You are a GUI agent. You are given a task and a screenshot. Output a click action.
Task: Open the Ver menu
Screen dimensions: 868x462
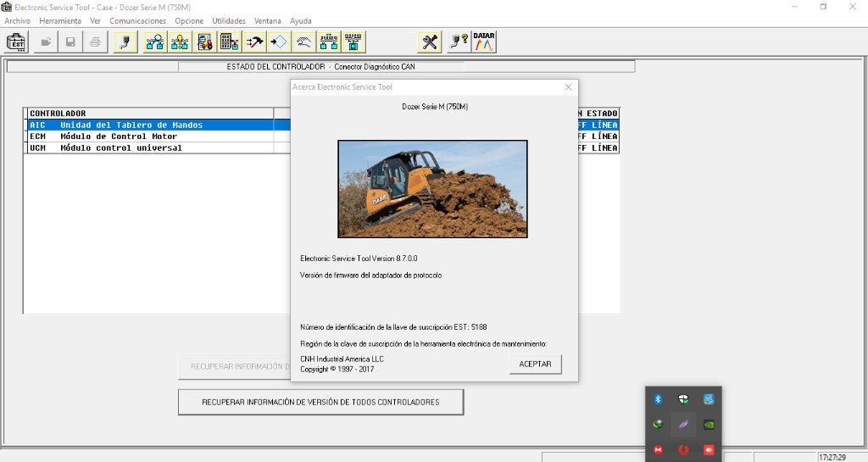tap(95, 21)
